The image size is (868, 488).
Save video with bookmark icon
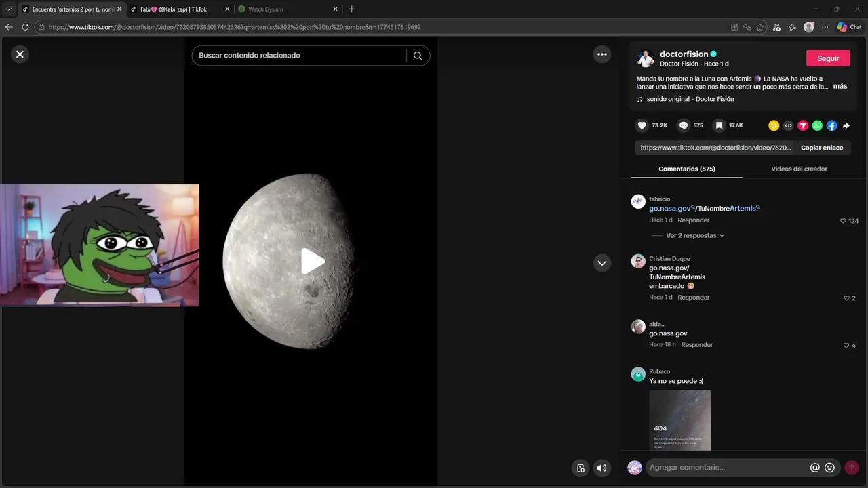[719, 125]
